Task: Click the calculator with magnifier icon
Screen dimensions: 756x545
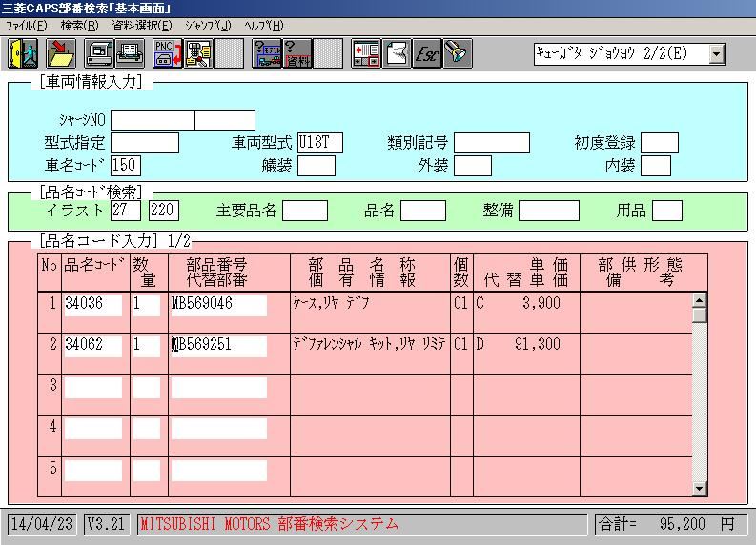Action: [x=197, y=53]
